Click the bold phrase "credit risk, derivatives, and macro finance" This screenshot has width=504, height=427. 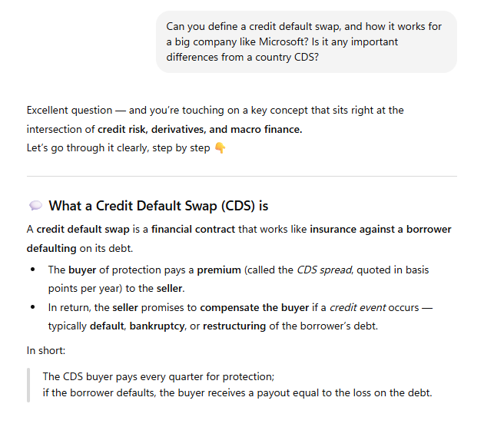[x=199, y=129]
